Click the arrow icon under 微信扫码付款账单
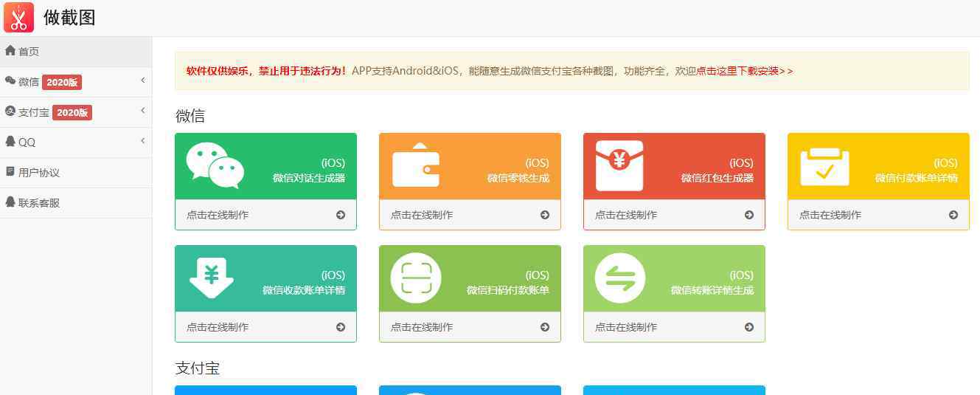 [x=545, y=327]
